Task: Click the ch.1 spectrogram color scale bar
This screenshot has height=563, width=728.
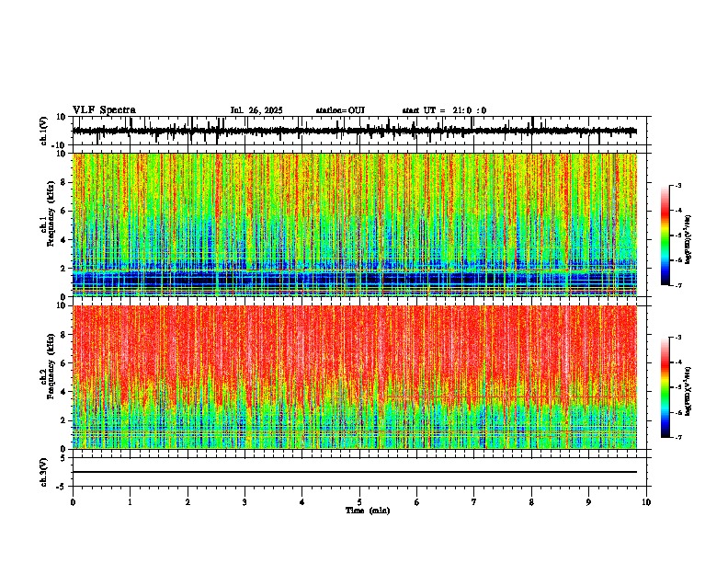Action: pyautogui.click(x=665, y=236)
